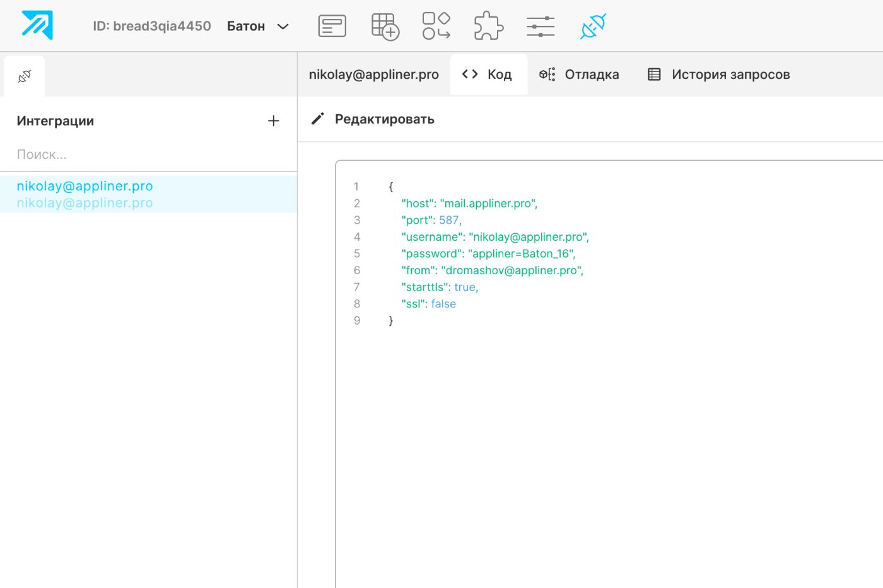
Task: Select the plug tab in left panel
Action: (24, 76)
